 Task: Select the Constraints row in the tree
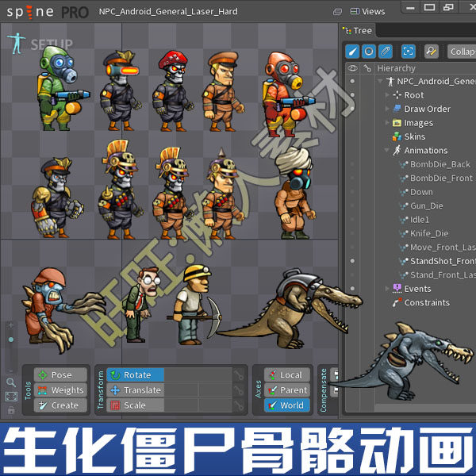(x=427, y=302)
